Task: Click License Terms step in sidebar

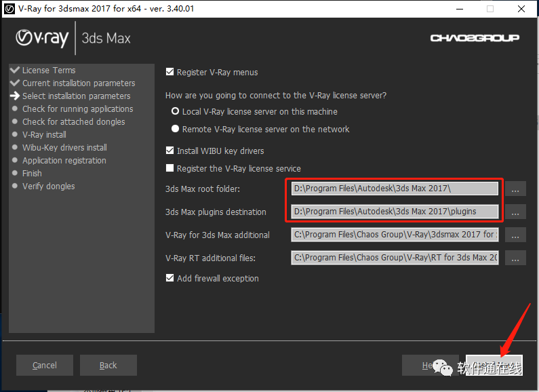Action: coord(49,70)
